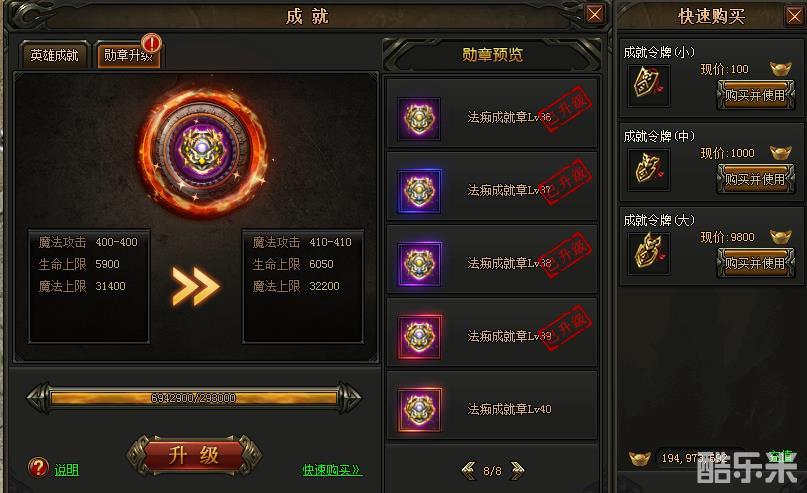Click the 法痴成就章Lv38 medal icon
The width and height of the screenshot is (807, 493).
click(x=419, y=264)
